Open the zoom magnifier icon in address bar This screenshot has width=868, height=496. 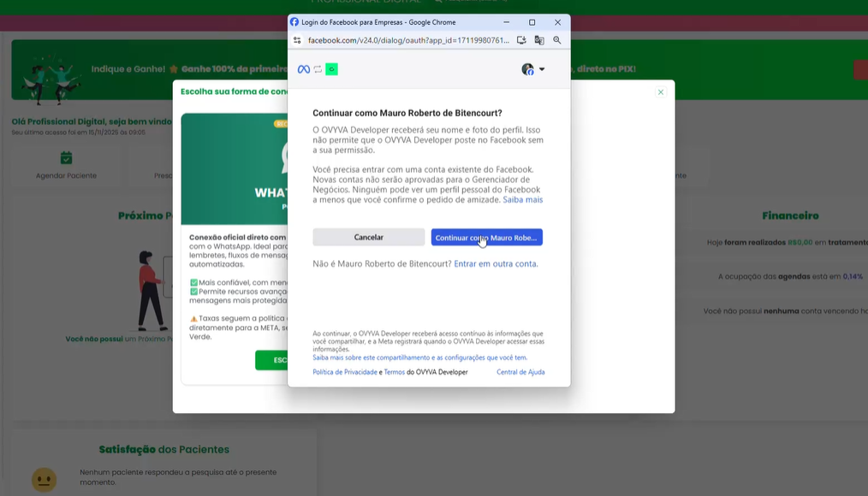point(557,40)
